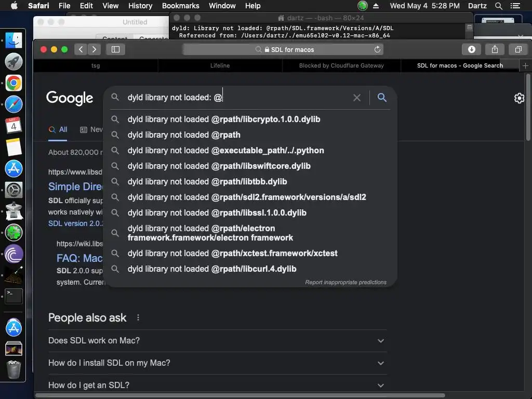Choose suggestion '@rpath/libtbb.dylib'
532x399 pixels.
250,182
